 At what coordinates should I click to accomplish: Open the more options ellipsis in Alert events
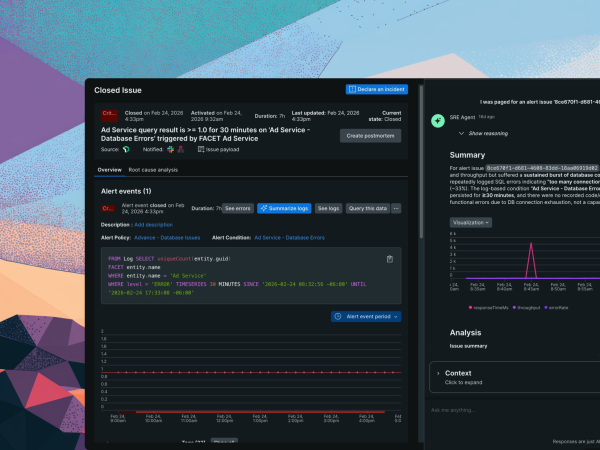pyautogui.click(x=396, y=209)
